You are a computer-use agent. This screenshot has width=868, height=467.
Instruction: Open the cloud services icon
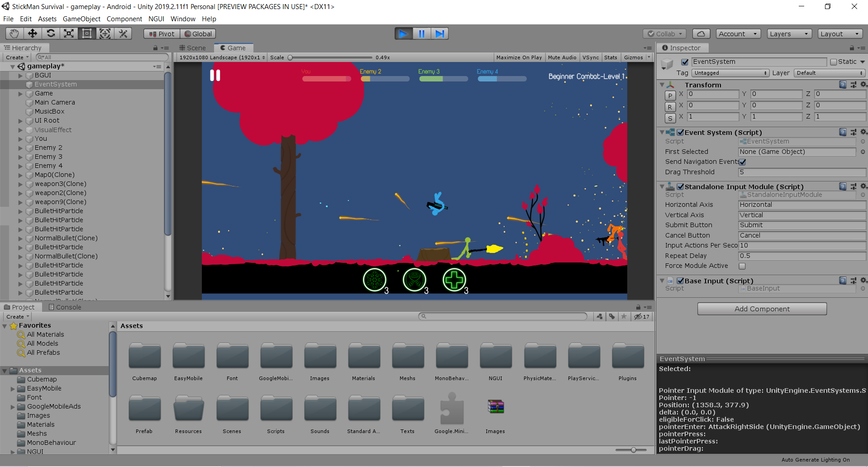(x=701, y=33)
